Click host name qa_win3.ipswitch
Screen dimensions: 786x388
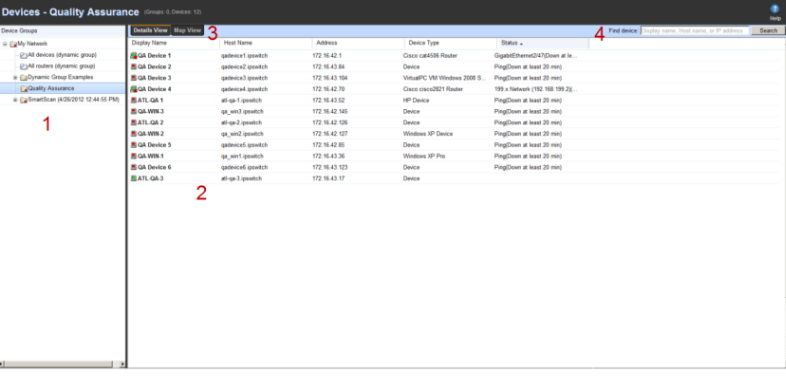click(x=242, y=111)
